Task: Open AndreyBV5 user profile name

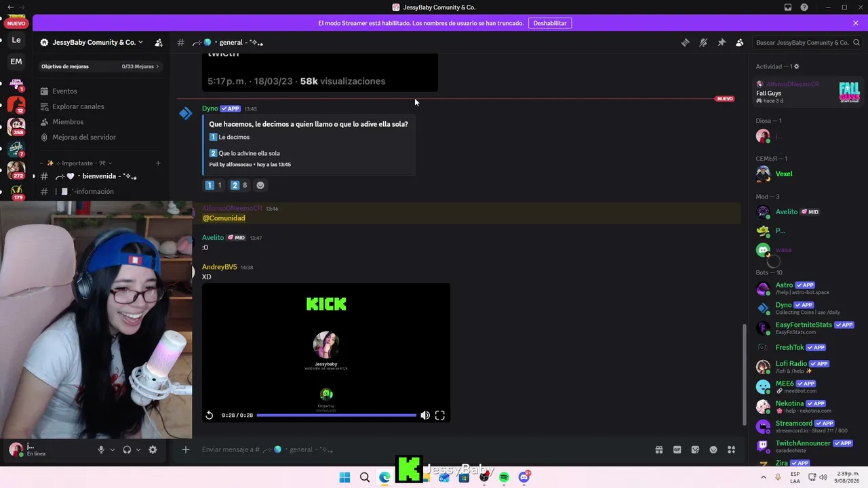Action: point(220,267)
